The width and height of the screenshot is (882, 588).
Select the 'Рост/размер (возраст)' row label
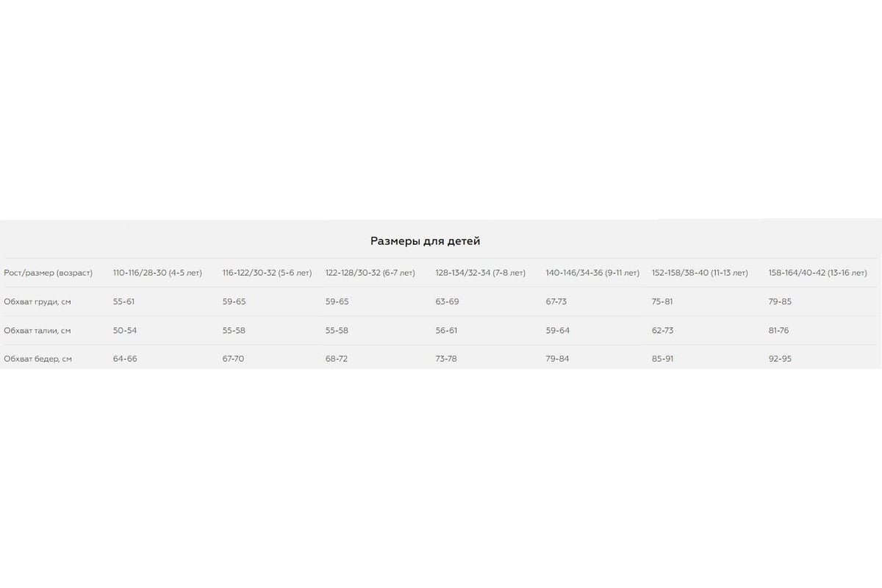click(49, 273)
